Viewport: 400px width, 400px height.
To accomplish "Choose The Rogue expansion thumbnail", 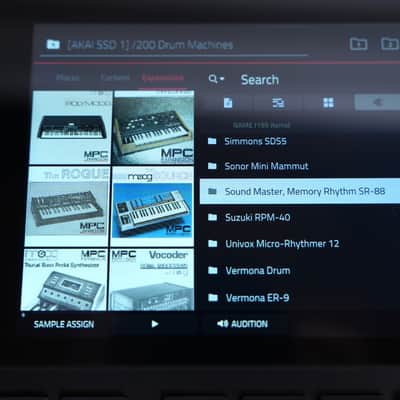I will pos(67,206).
